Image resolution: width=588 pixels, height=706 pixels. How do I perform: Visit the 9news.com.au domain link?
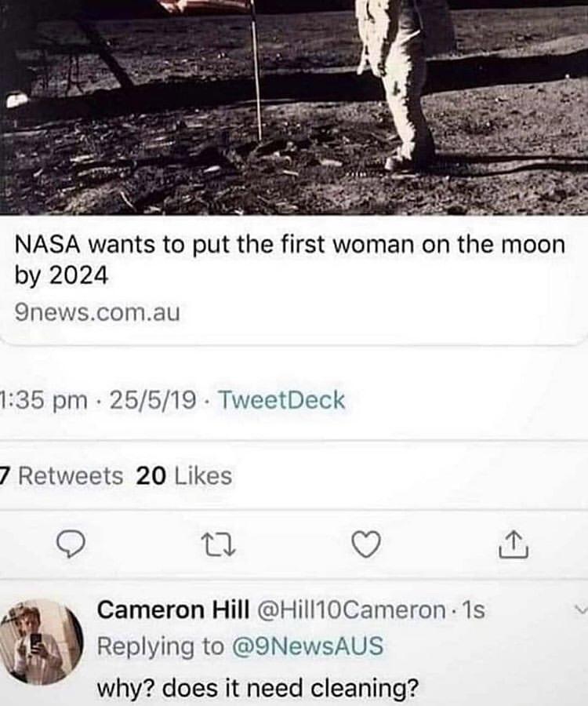97,312
